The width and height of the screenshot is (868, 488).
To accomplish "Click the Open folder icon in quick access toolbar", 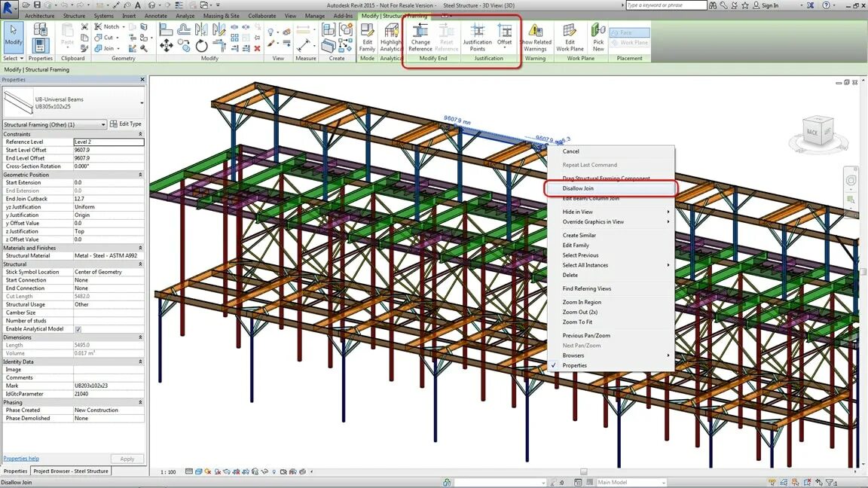I will tap(26, 5).
